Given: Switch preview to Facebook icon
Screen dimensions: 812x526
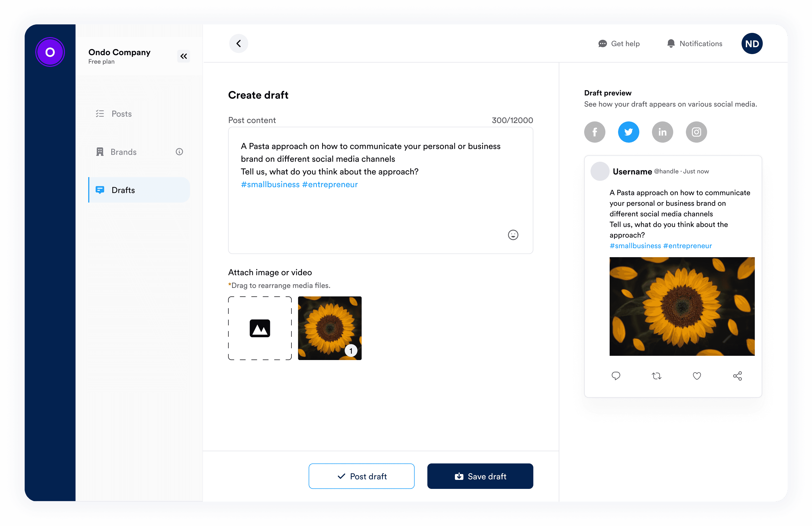Looking at the screenshot, I should tap(594, 132).
